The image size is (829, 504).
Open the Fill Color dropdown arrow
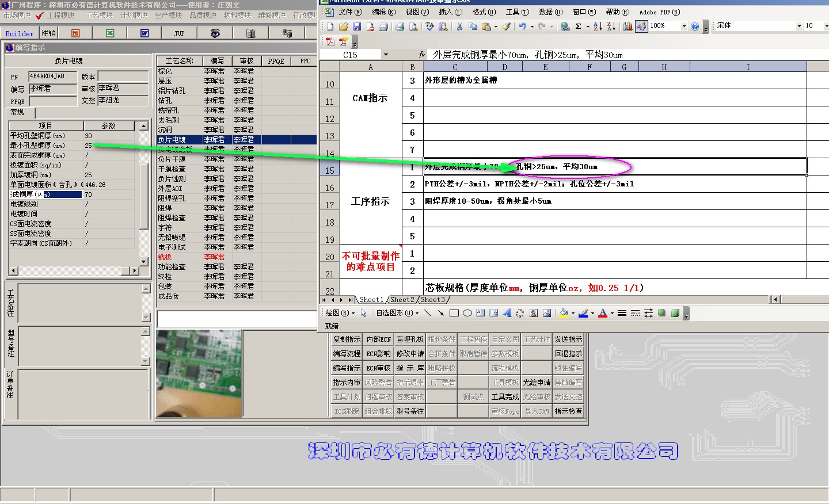pyautogui.click(x=573, y=313)
